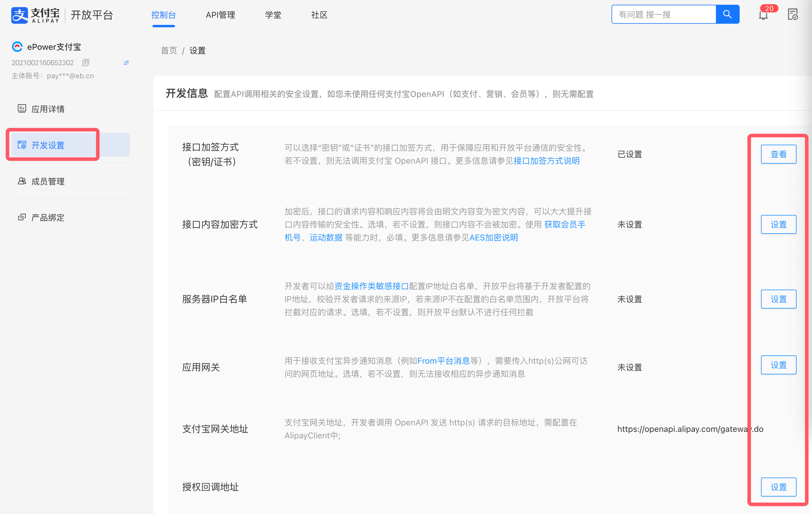Click the 应用网关 row label
812x514 pixels.
coord(201,367)
